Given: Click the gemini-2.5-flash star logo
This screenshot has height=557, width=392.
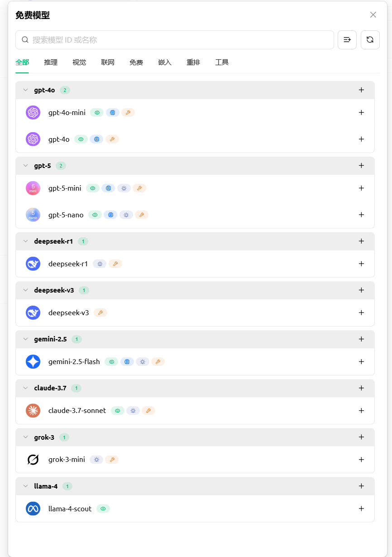Looking at the screenshot, I should (x=33, y=362).
